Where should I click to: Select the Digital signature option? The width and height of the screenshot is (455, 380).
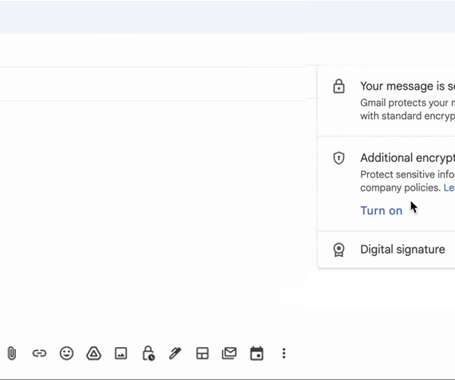click(387, 249)
